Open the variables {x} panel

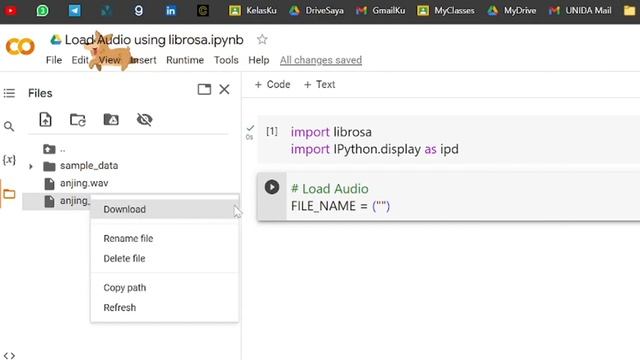coord(9,160)
